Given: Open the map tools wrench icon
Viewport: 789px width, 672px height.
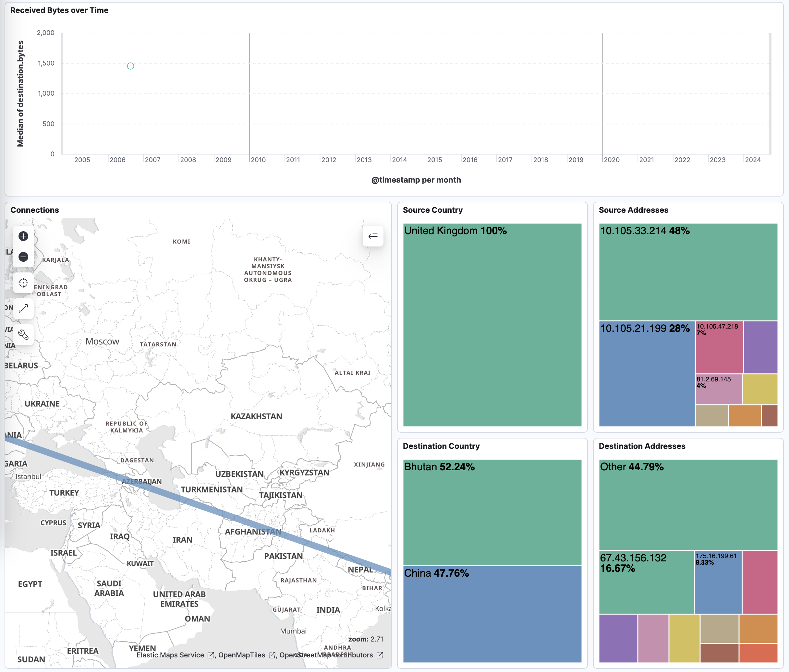Looking at the screenshot, I should point(23,335).
